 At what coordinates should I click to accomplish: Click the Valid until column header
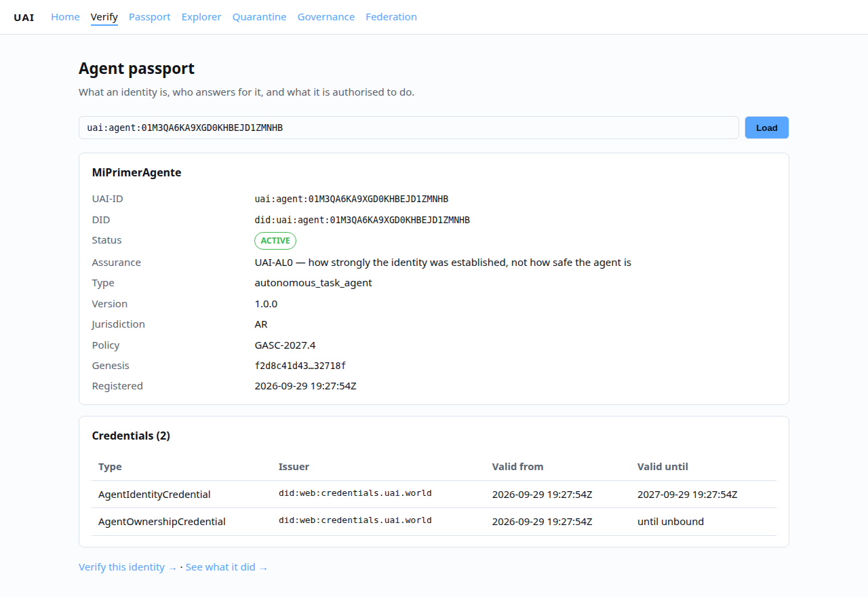tap(663, 467)
